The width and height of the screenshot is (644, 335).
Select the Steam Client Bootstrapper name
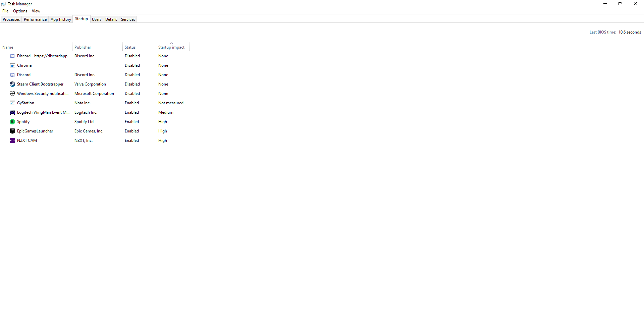(x=40, y=84)
